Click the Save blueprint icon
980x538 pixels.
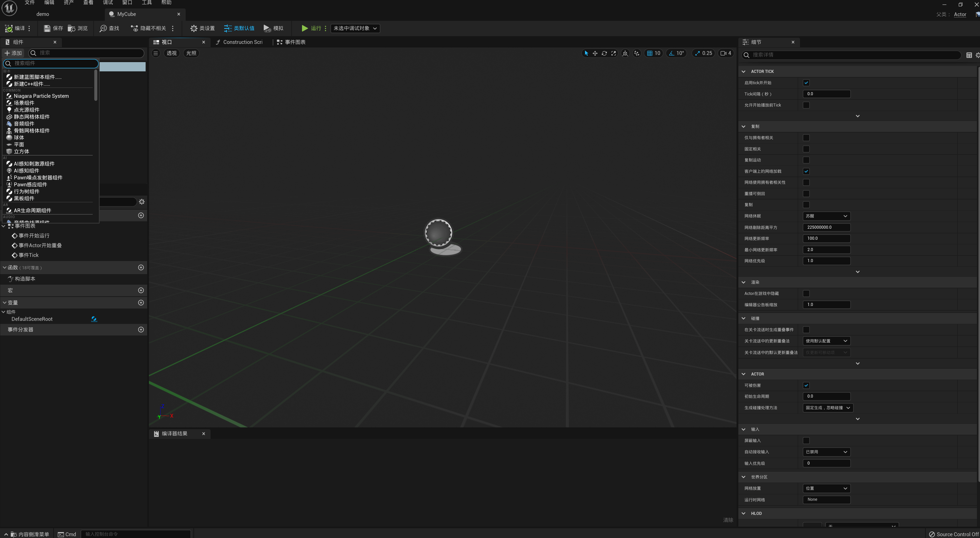tap(47, 28)
